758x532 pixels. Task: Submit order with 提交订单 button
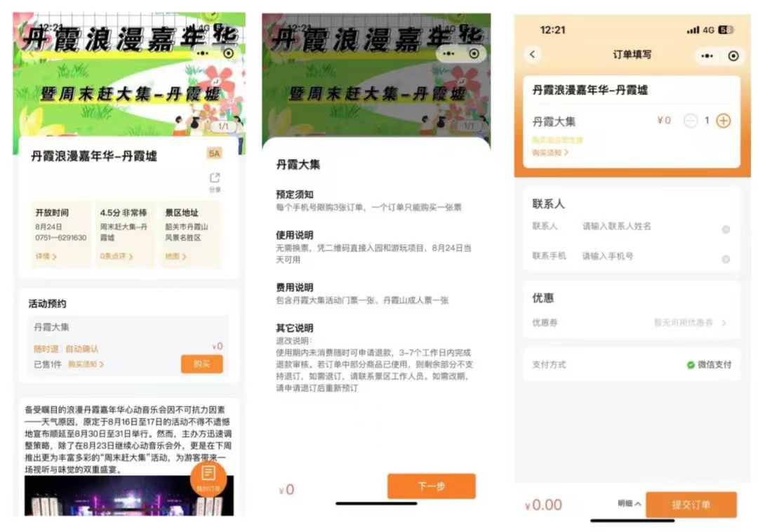[x=691, y=505]
